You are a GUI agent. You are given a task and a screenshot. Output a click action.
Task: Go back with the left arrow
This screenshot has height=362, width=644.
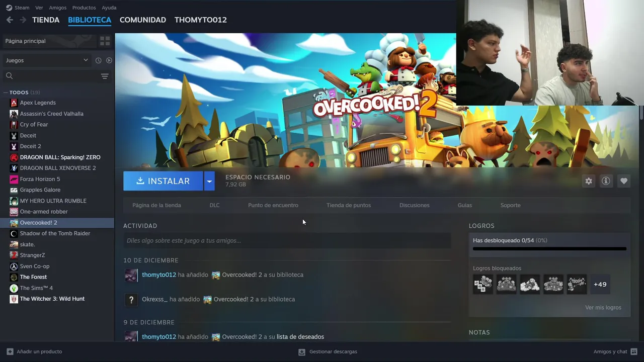10,20
